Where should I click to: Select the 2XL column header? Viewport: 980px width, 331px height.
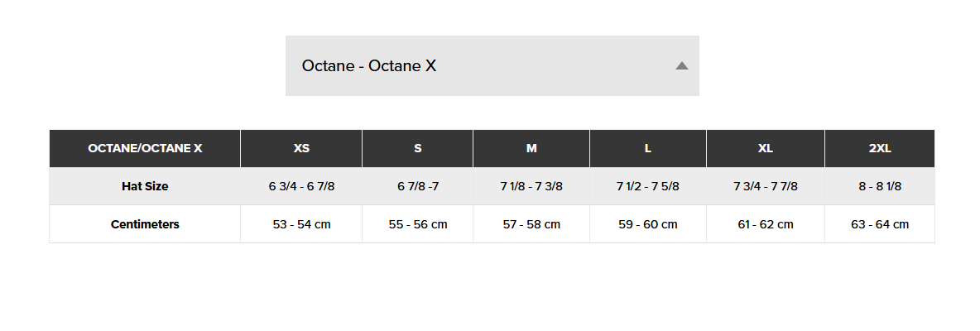[880, 149]
